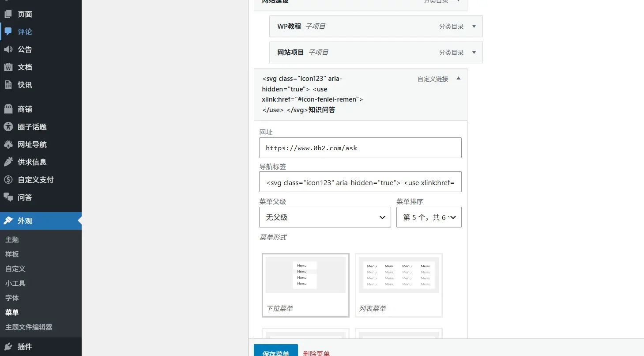Select the 列表菜单 menu style thumbnail

(399, 285)
